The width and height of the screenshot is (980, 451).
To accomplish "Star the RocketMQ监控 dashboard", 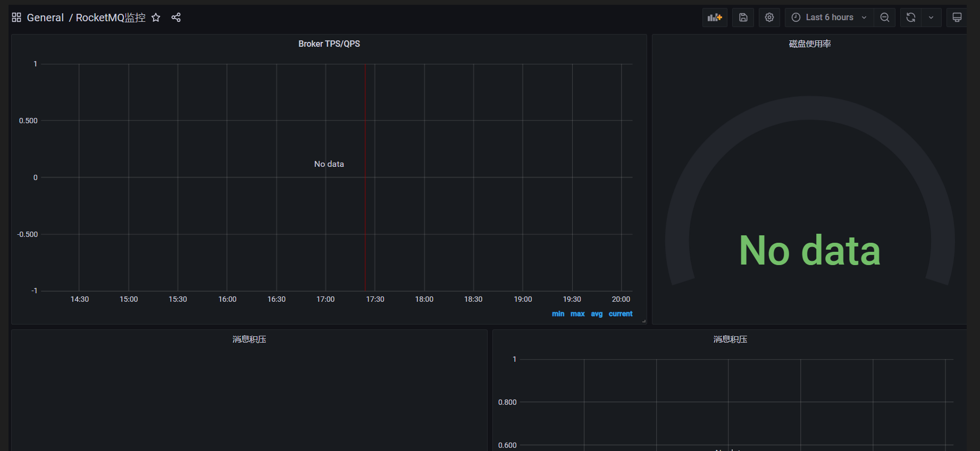I will tap(156, 18).
